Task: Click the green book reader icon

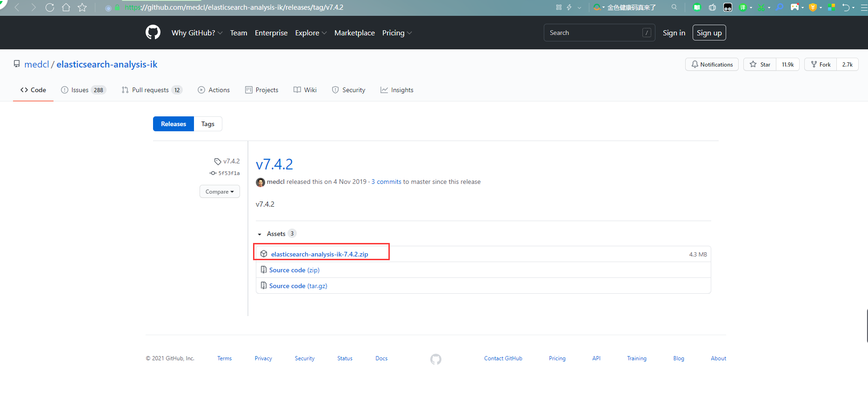Action: click(697, 7)
